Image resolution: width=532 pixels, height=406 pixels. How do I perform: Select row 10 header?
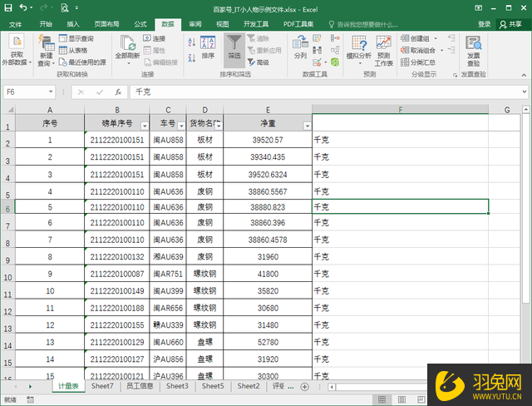7,274
